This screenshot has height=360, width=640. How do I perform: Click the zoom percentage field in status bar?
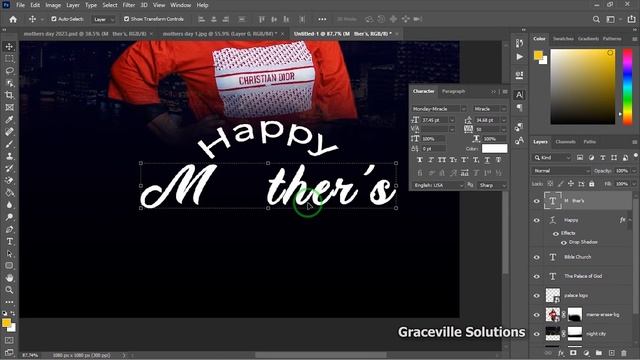point(30,356)
